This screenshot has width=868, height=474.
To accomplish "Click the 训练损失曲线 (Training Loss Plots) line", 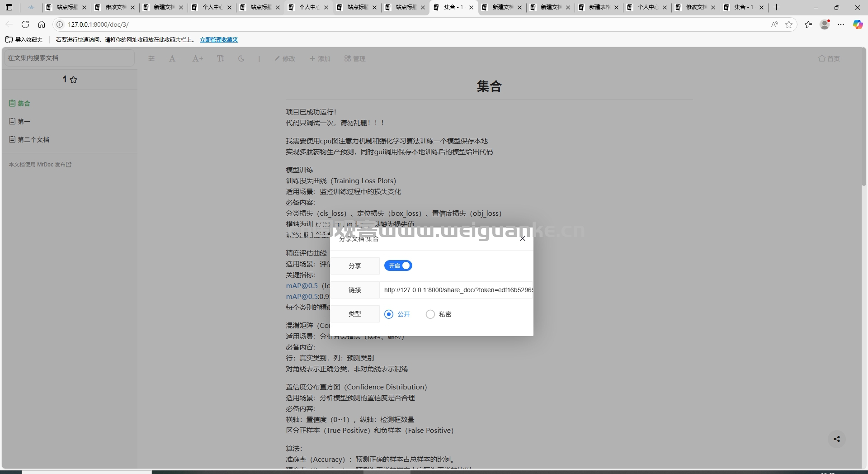I will click(341, 180).
